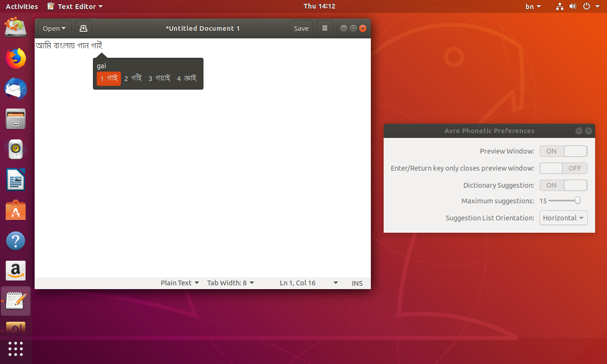Disable the Dictionary Suggestion switch

coord(563,185)
